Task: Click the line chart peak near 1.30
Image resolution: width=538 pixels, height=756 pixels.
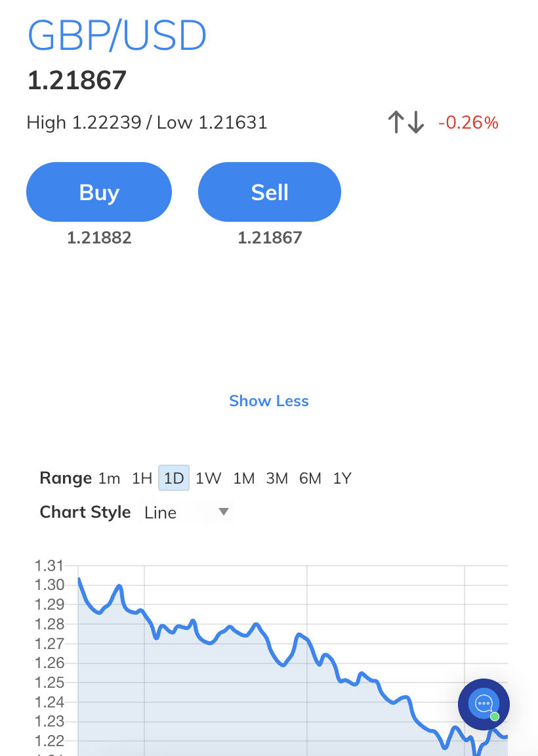Action: pos(79,579)
